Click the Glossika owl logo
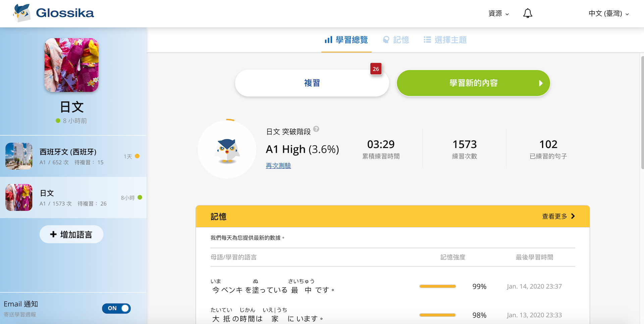 pyautogui.click(x=22, y=13)
